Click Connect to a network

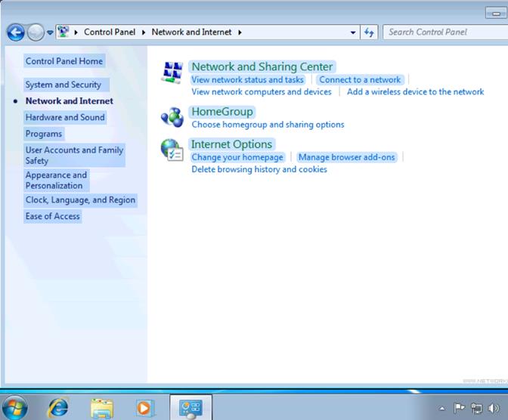tap(360, 79)
